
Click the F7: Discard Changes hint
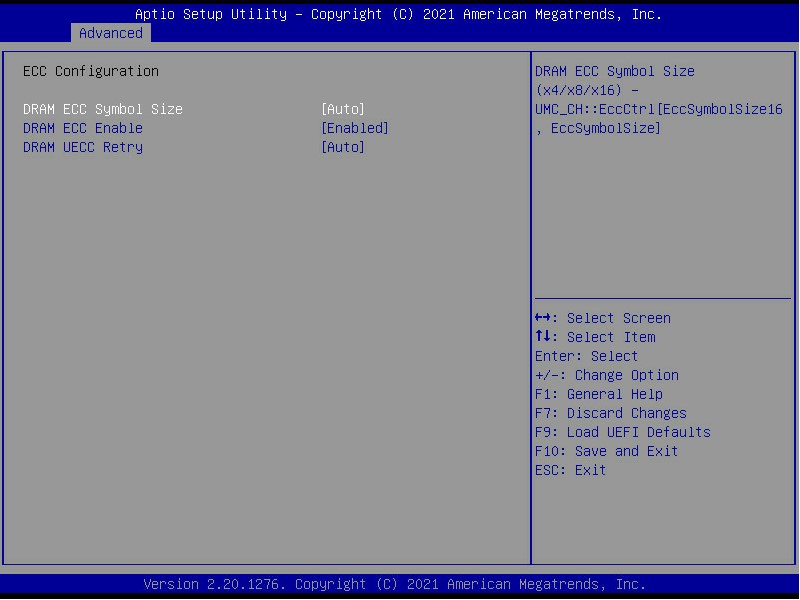pyautogui.click(x=611, y=413)
